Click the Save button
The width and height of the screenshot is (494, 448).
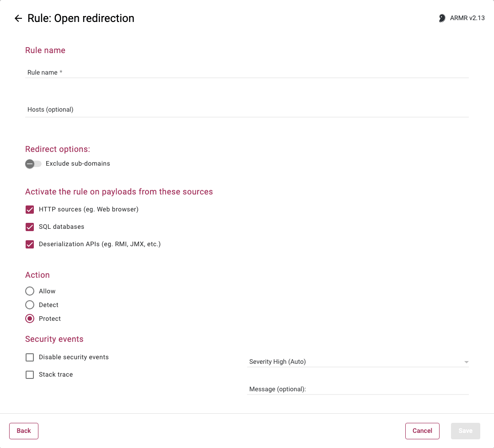tap(465, 431)
